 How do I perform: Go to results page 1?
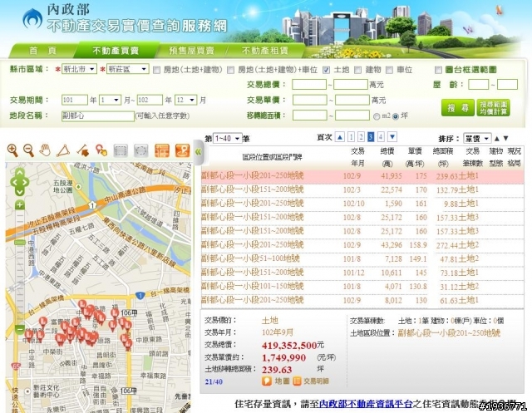click(x=351, y=137)
